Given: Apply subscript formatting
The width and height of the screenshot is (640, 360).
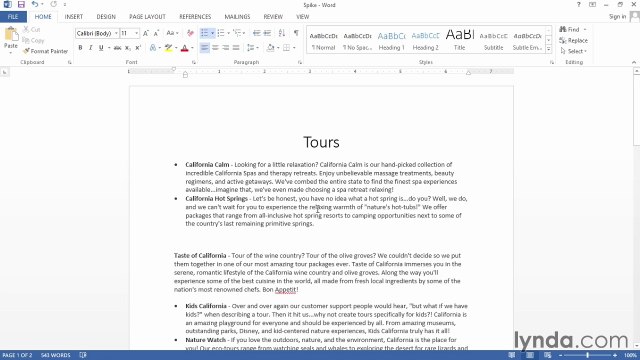Looking at the screenshot, I should 128,48.
